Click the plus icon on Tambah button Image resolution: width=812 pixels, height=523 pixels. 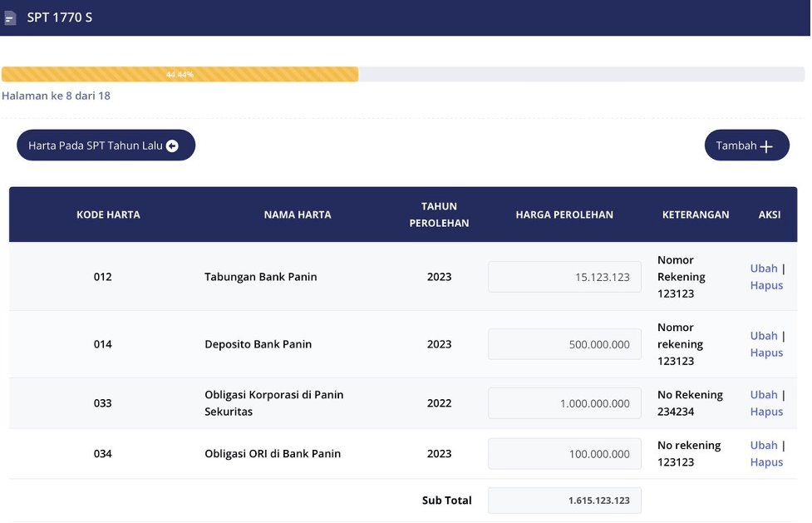[766, 146]
